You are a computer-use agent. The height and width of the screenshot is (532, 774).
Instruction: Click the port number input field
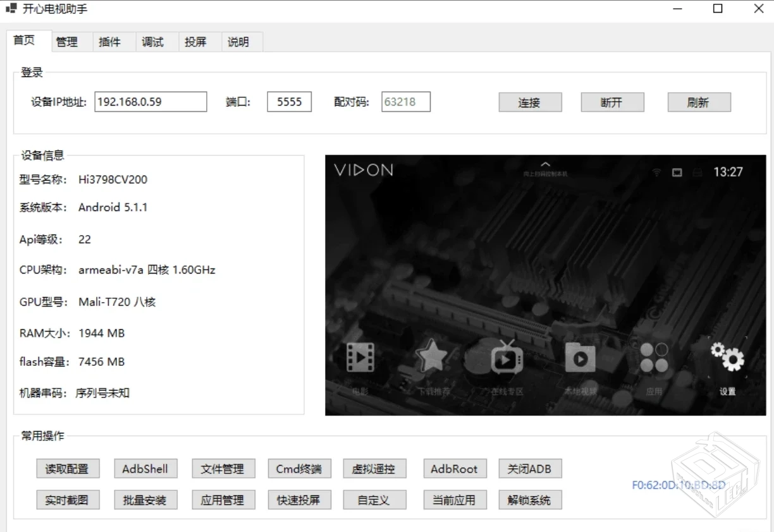289,102
